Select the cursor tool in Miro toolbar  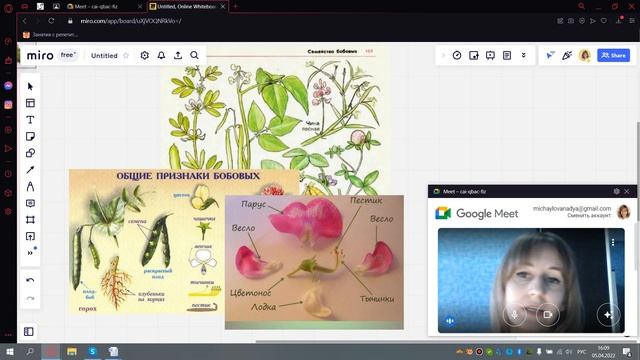click(30, 87)
